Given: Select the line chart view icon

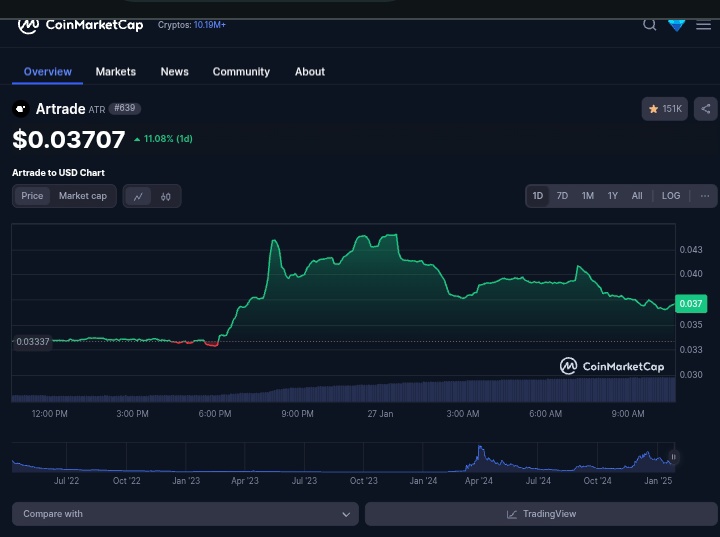Looking at the screenshot, I should click(138, 197).
